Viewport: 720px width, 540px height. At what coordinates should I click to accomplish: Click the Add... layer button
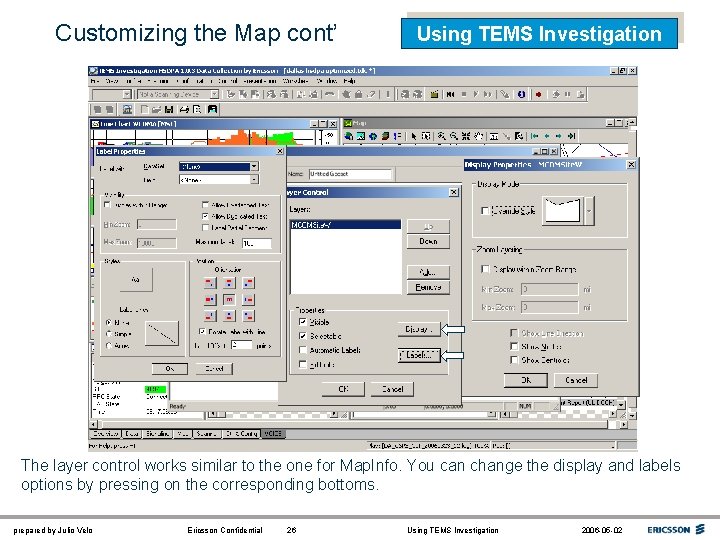[x=428, y=272]
